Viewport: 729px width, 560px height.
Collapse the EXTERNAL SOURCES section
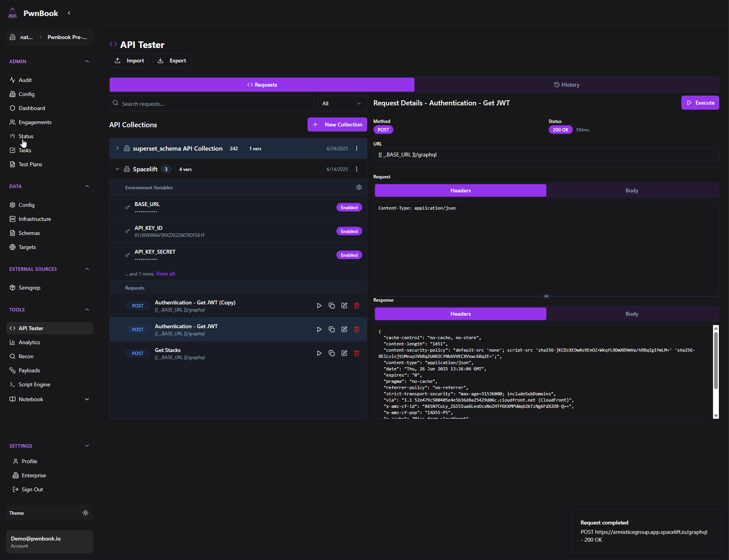[87, 269]
